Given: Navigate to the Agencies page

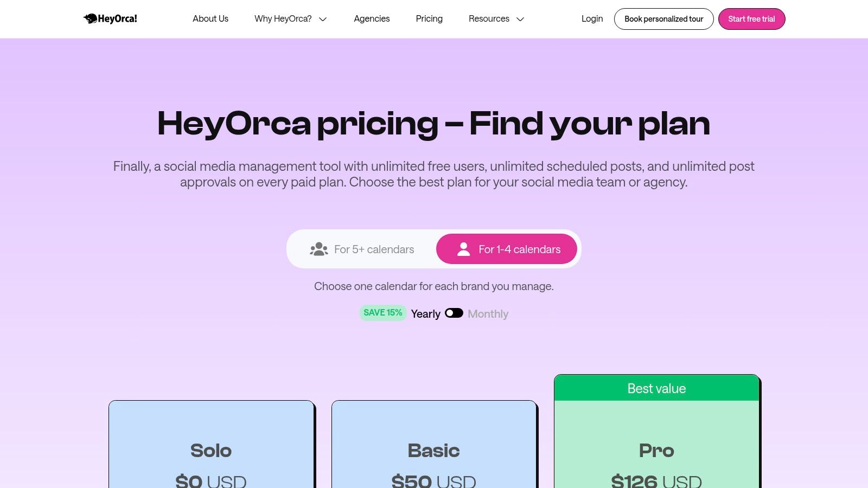Looking at the screenshot, I should coord(372,18).
